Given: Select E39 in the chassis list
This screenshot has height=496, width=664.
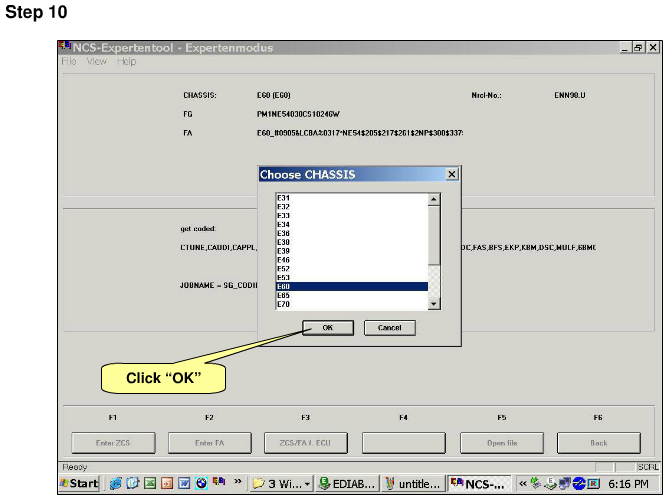Looking at the screenshot, I should pos(352,251).
